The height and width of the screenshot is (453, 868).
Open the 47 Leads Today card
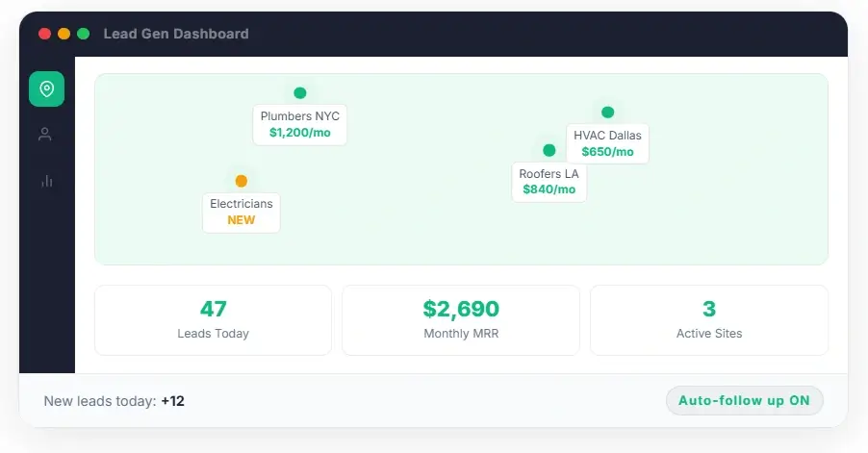tap(213, 319)
